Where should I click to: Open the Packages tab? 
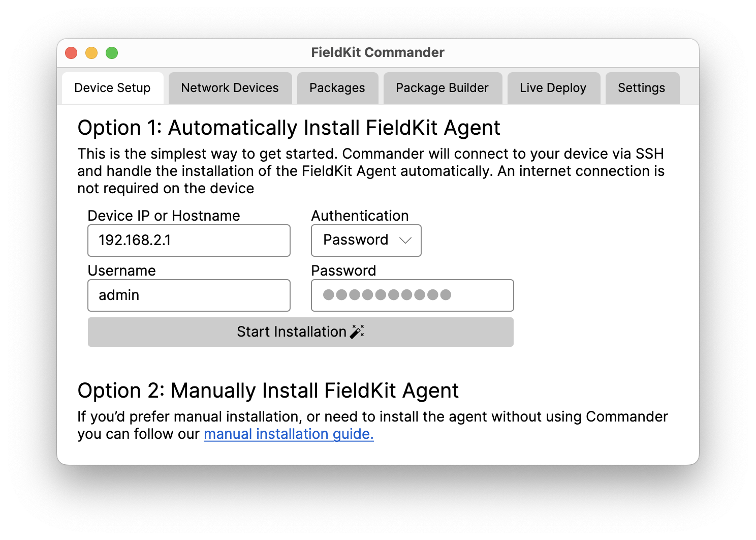(337, 88)
